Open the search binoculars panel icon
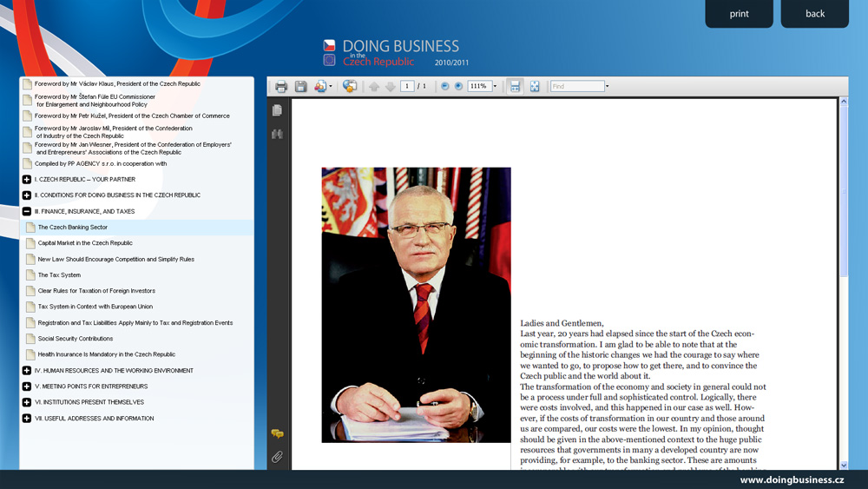 point(278,134)
